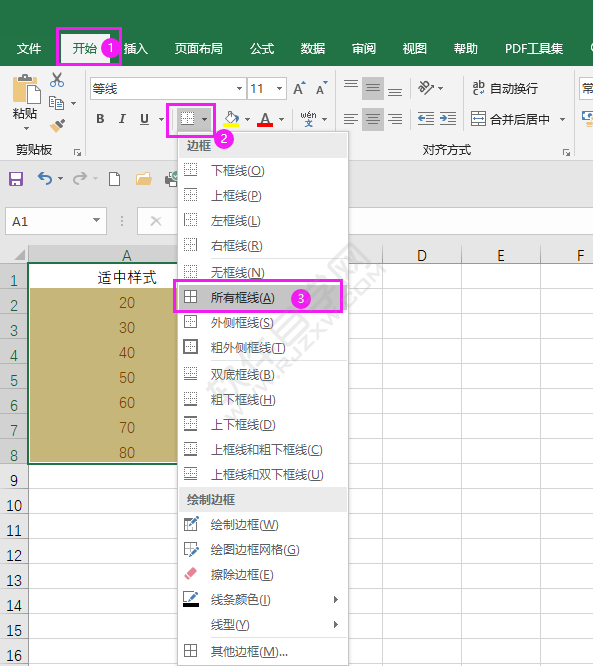Viewport: 593px width, 666px height.
Task: Click the Orientation text angle icon
Action: (x=426, y=88)
